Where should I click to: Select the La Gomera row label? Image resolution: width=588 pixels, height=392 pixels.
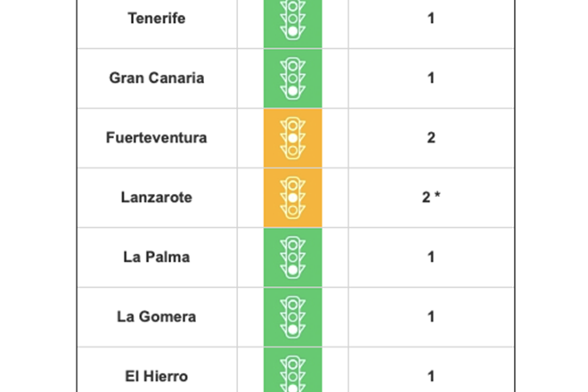pyautogui.click(x=157, y=316)
